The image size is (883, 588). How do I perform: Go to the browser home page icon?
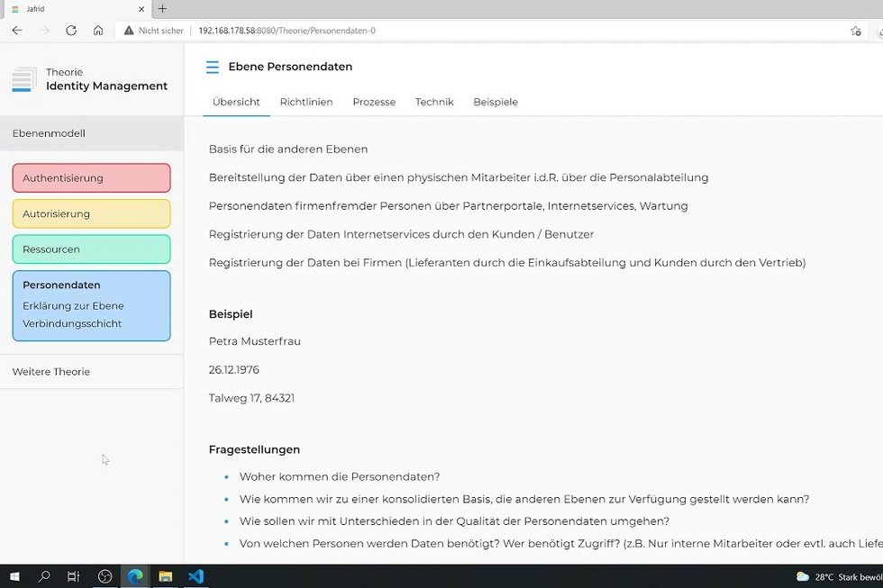point(98,31)
